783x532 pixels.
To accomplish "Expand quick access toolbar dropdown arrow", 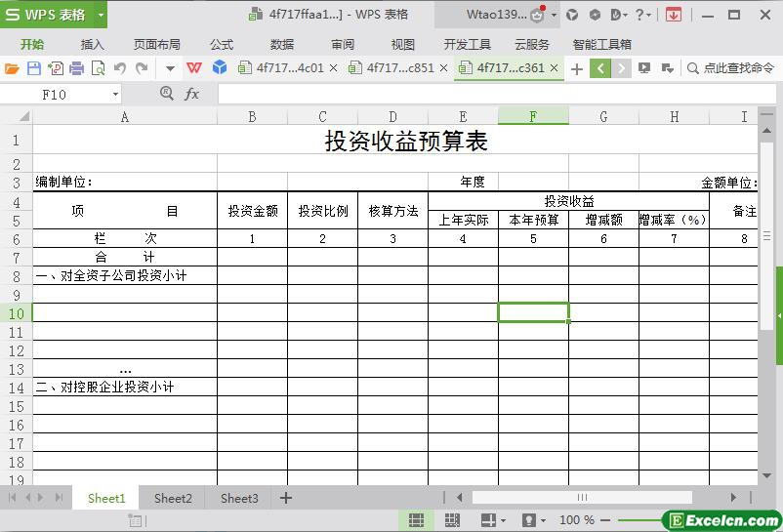I will pyautogui.click(x=170, y=68).
